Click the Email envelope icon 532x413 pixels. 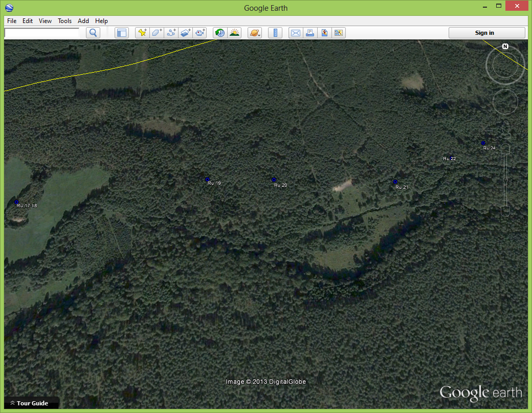coord(296,33)
